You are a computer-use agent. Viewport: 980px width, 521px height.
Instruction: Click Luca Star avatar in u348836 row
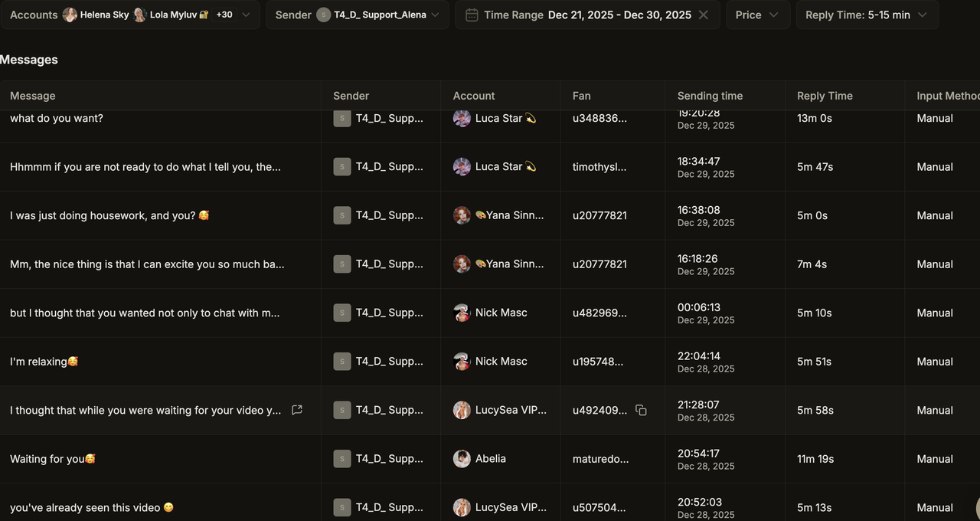462,118
